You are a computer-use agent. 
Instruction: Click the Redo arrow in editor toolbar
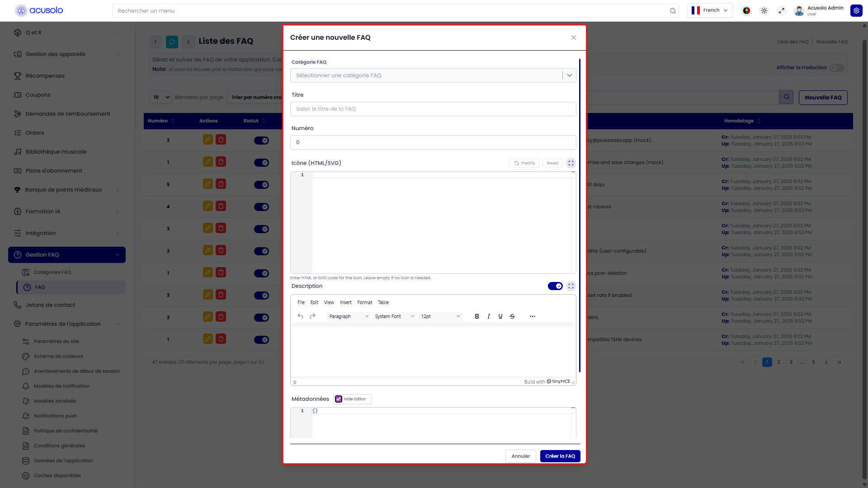pyautogui.click(x=312, y=316)
